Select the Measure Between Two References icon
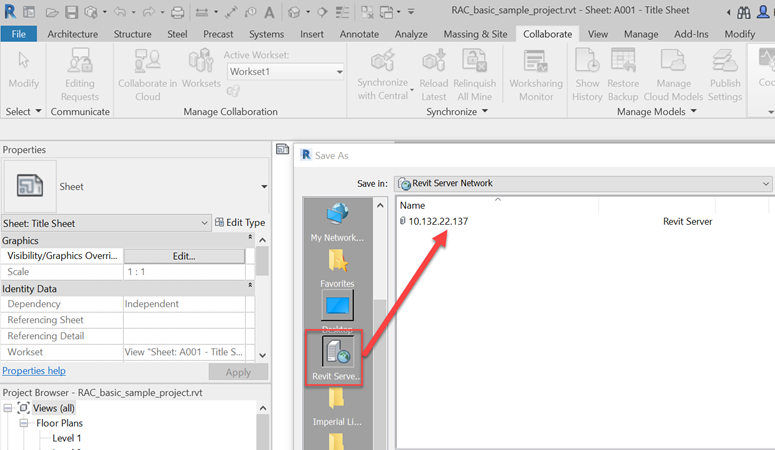Screen dimensions: 775x450 [x=202, y=12]
